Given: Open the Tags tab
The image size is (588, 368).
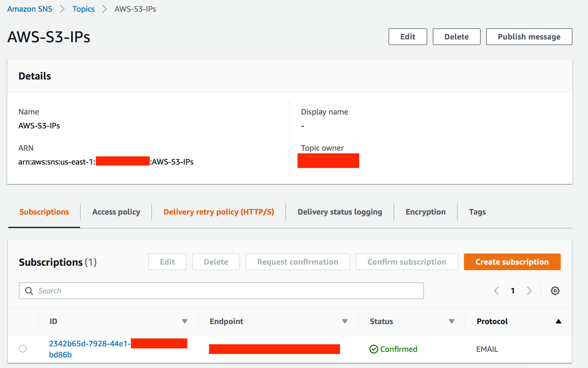Looking at the screenshot, I should tap(477, 212).
